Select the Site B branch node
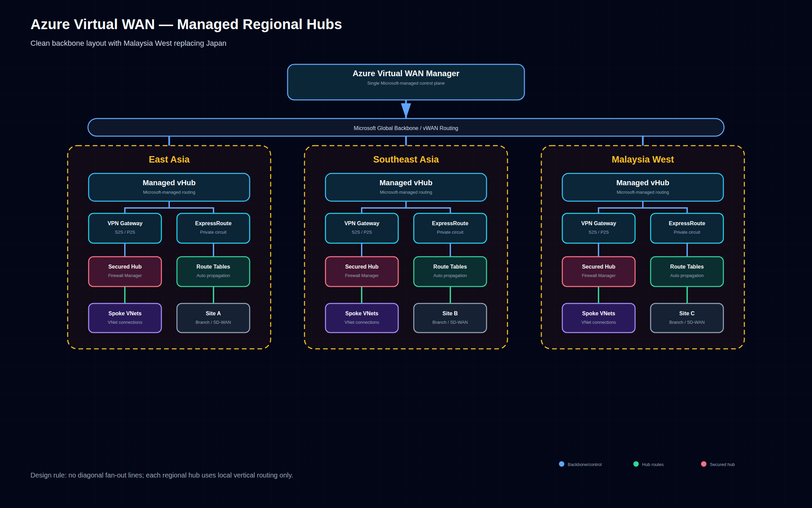The height and width of the screenshot is (508, 812). click(x=450, y=318)
